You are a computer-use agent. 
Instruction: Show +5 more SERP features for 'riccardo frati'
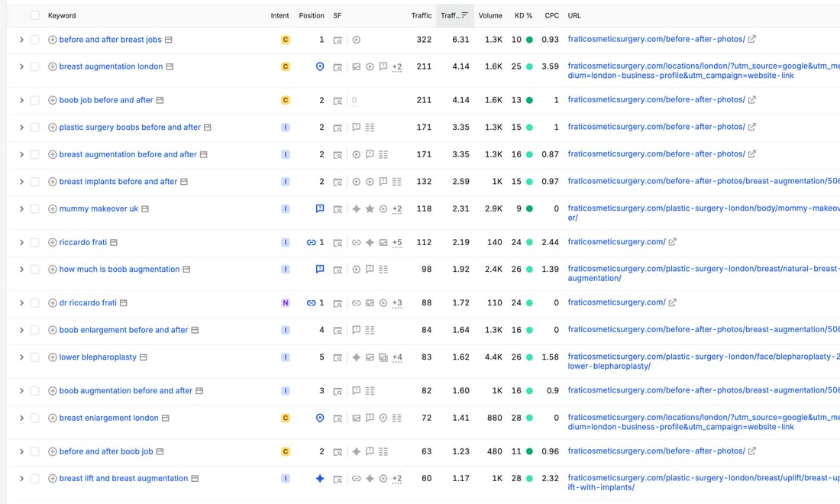[397, 243]
